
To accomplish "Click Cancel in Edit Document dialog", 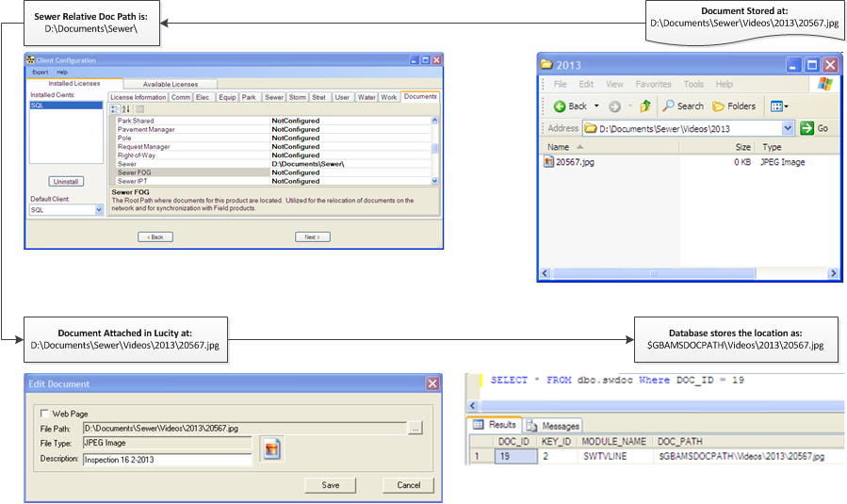I will coord(408,485).
